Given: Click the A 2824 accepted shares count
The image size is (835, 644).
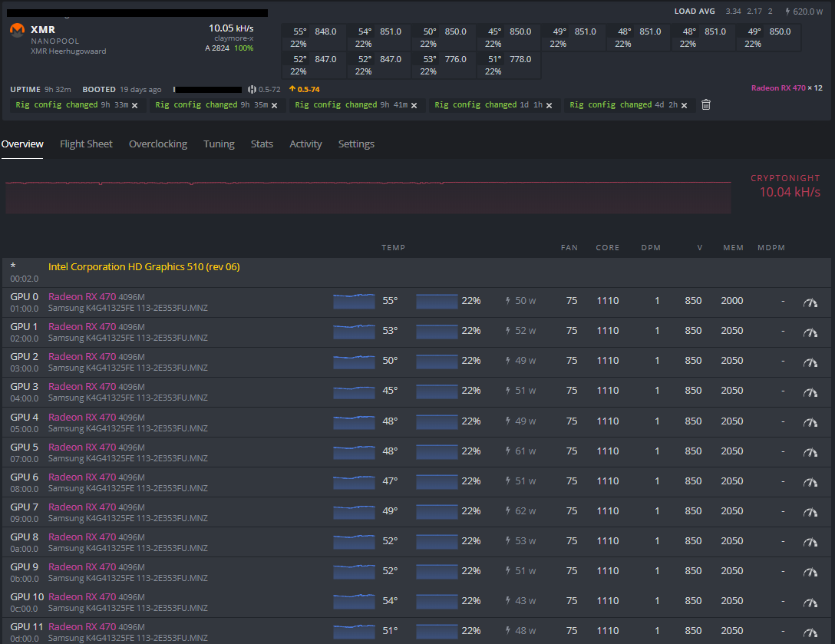Looking at the screenshot, I should [217, 48].
